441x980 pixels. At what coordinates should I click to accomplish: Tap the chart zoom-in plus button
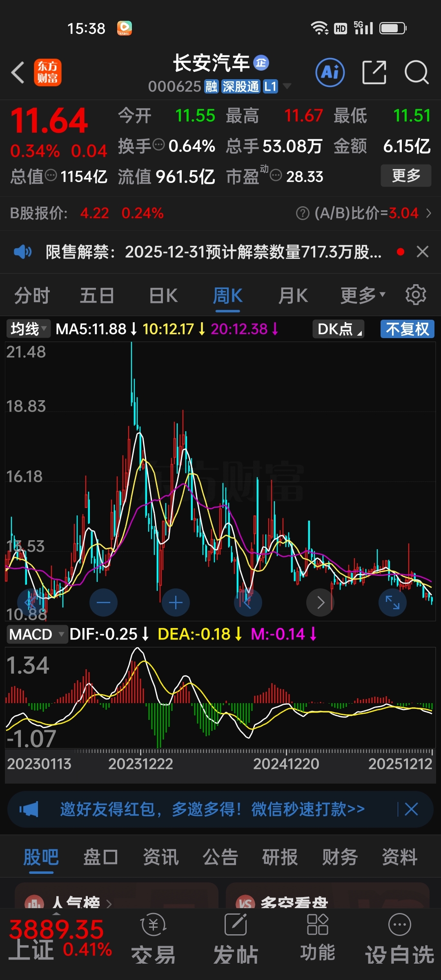176,603
